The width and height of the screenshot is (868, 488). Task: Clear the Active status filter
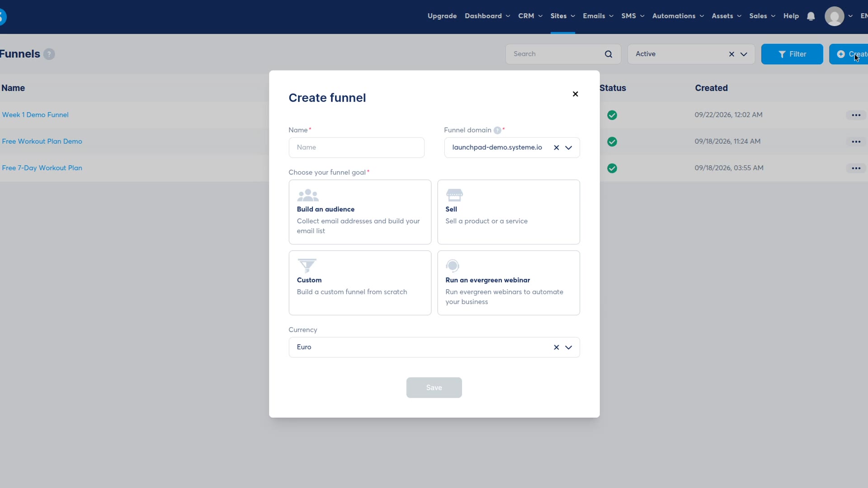pyautogui.click(x=731, y=54)
